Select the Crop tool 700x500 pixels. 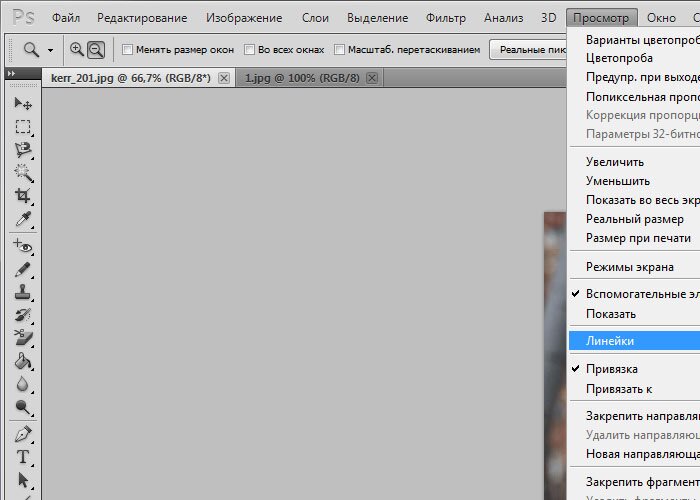click(23, 196)
